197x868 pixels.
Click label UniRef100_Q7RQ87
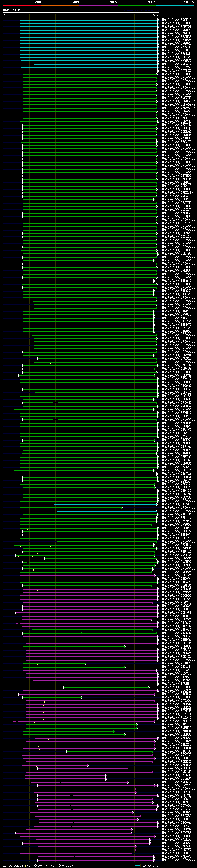[x=176, y=646]
